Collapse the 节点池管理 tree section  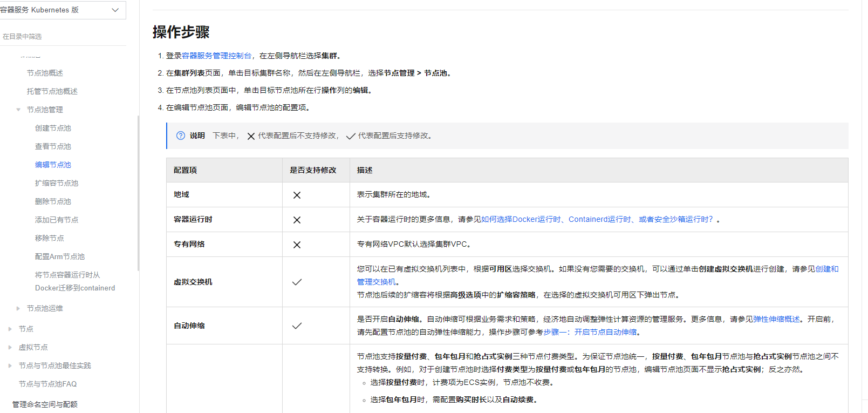pyautogui.click(x=18, y=110)
